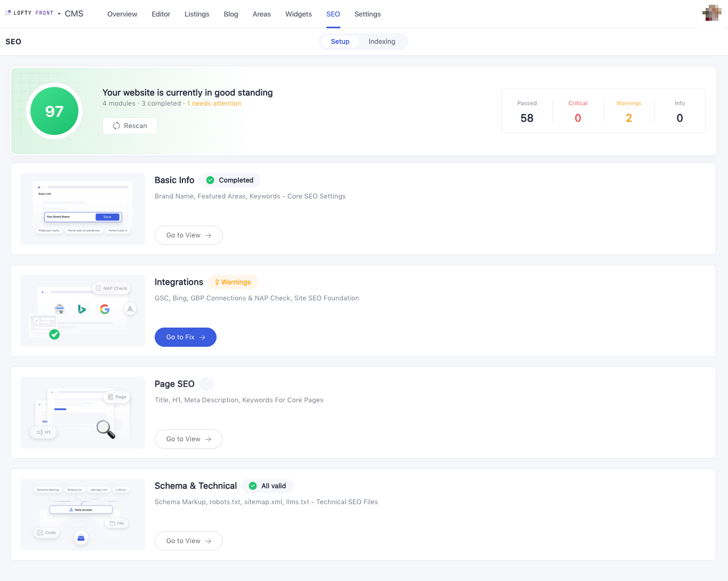Image resolution: width=728 pixels, height=581 pixels.
Task: Click Go to View under Page SEO
Action: pyautogui.click(x=189, y=439)
